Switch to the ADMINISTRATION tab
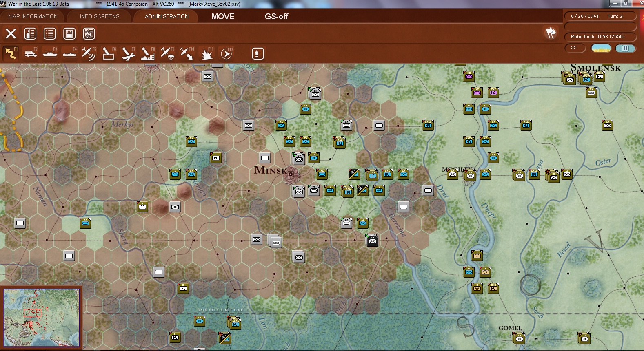The image size is (644, 351). (x=167, y=16)
